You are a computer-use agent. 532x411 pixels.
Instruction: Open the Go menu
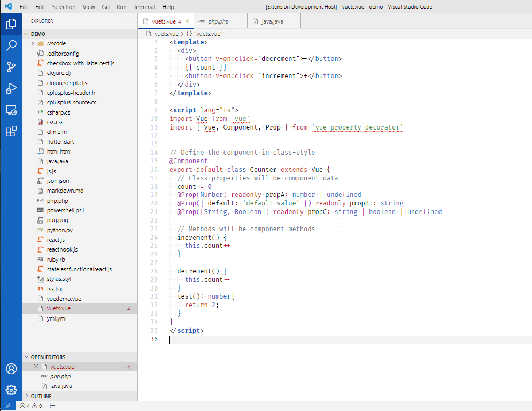coord(106,7)
